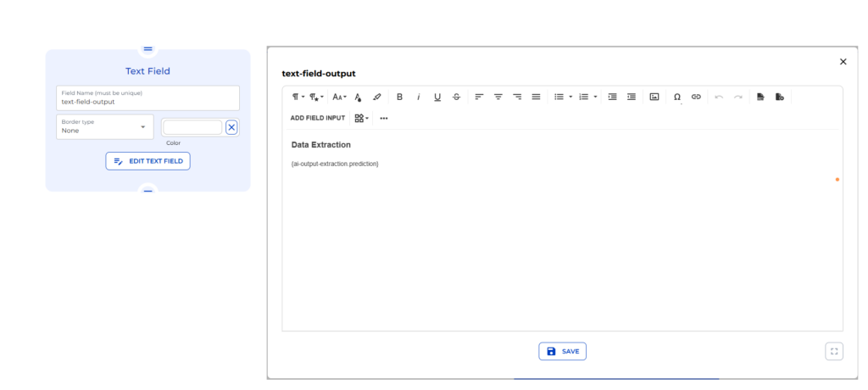Screen dimensions: 868x390
Task: Click the bottom handle of Text Field card
Action: [147, 191]
